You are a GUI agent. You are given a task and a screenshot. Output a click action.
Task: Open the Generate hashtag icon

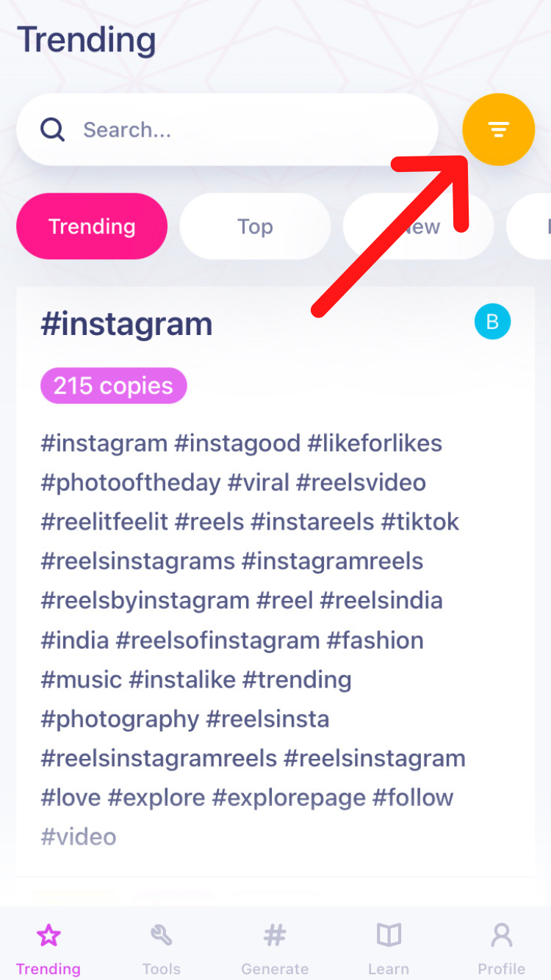tap(275, 935)
